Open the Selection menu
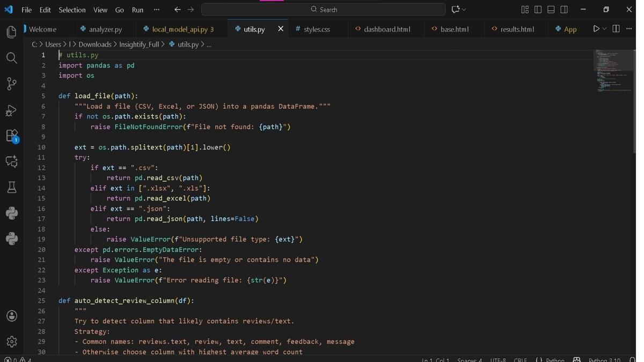 (x=72, y=10)
